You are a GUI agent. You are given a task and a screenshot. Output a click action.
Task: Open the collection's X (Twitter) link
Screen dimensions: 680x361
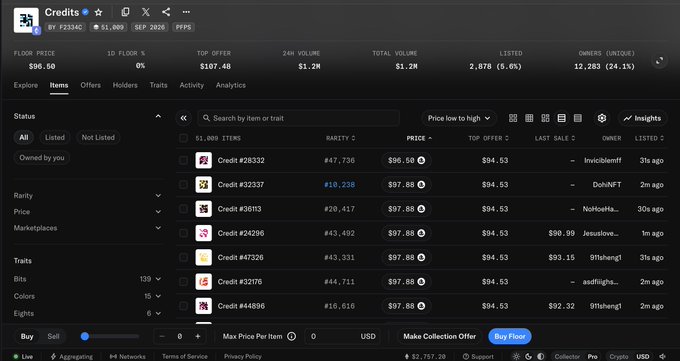(x=146, y=12)
